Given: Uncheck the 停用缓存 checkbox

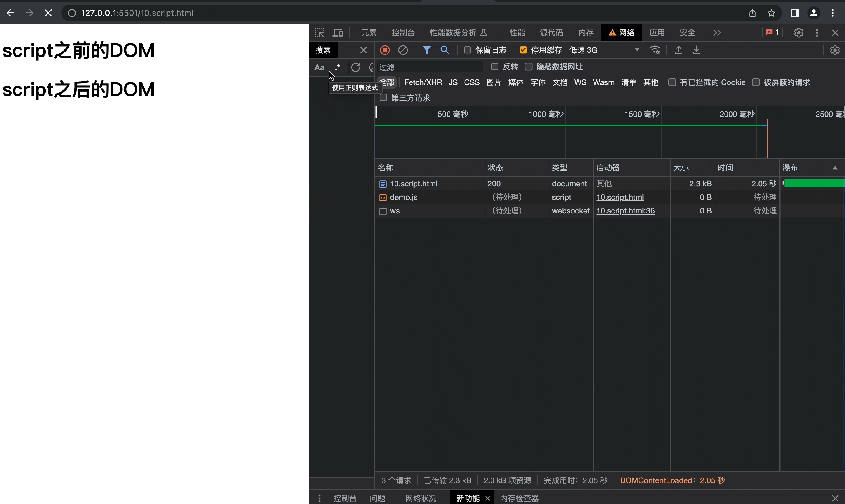Looking at the screenshot, I should click(523, 50).
